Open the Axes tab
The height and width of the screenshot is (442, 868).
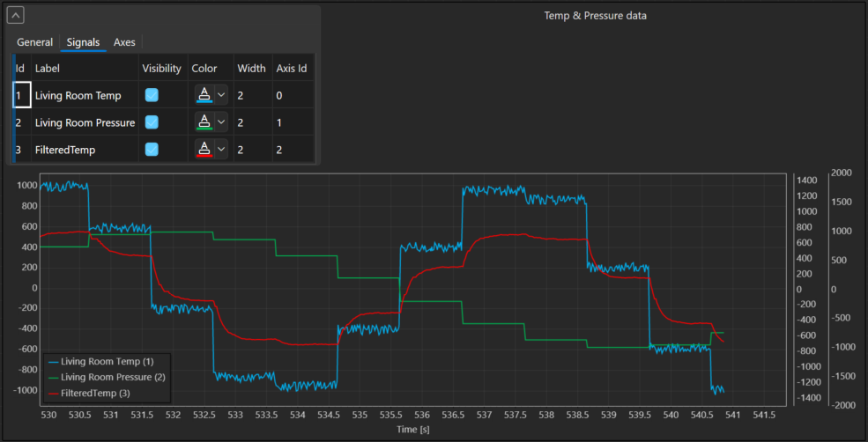pyautogui.click(x=124, y=42)
